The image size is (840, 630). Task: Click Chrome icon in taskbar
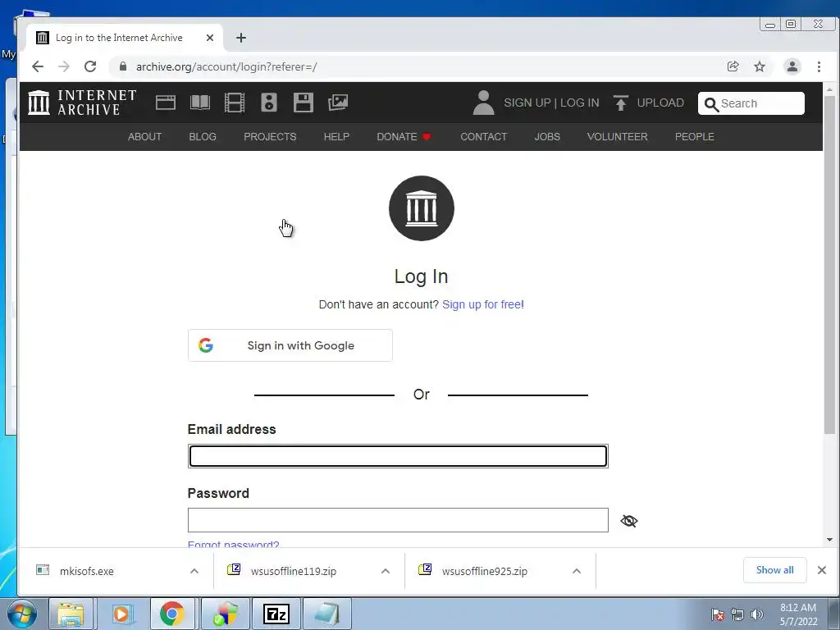tap(172, 614)
